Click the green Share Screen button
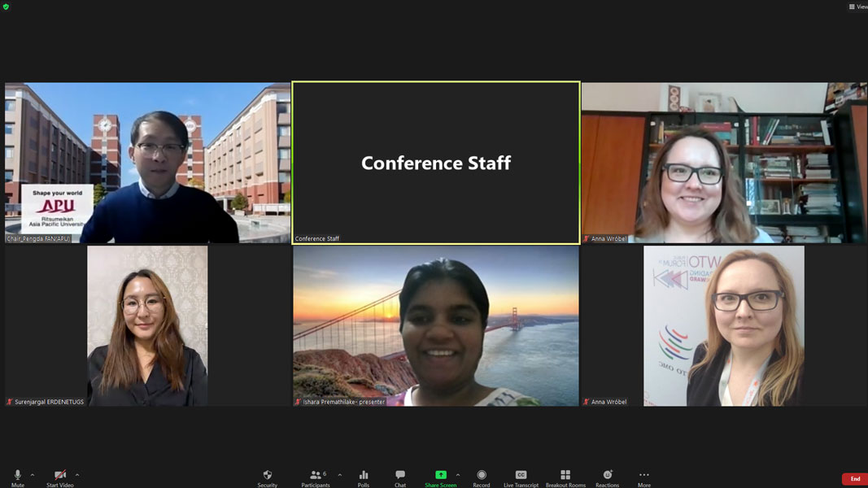 (440, 476)
